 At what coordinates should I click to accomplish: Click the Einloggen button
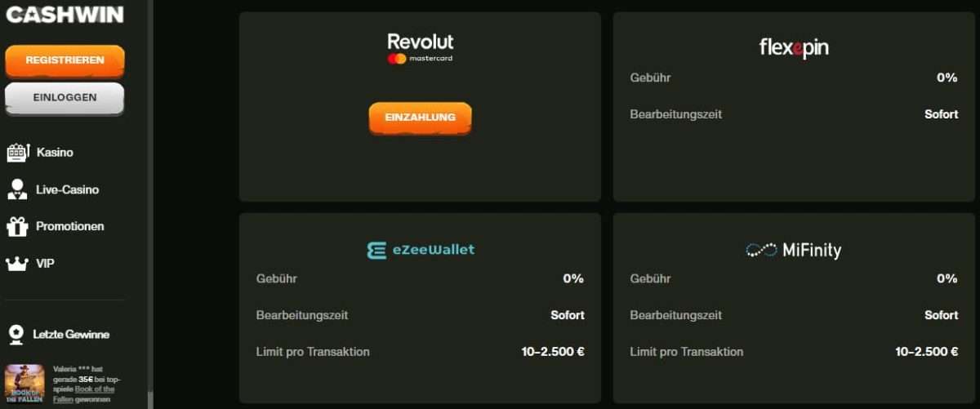(65, 98)
